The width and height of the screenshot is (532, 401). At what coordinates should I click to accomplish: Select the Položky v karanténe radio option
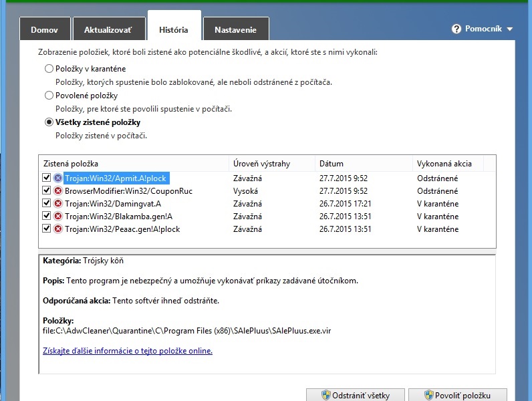(49, 69)
